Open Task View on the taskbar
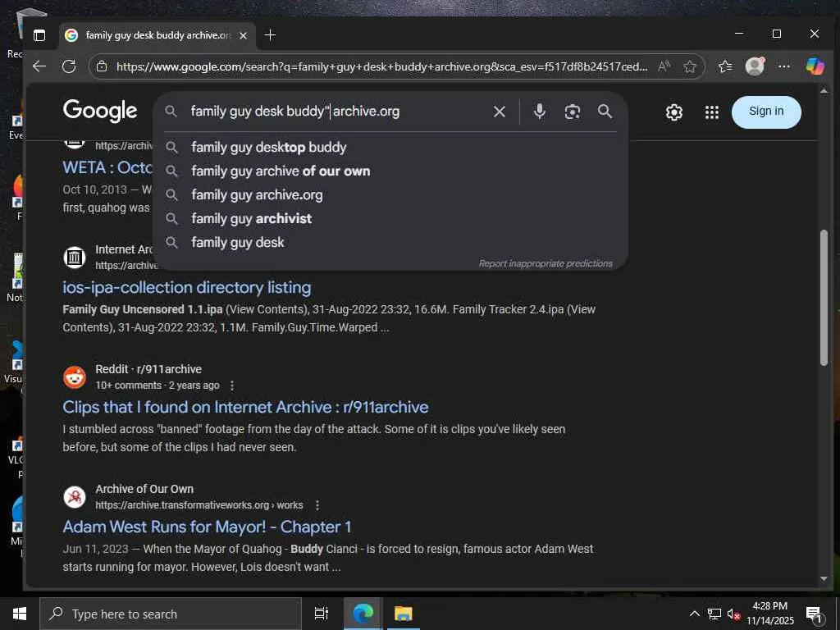The image size is (840, 630). coord(322,614)
